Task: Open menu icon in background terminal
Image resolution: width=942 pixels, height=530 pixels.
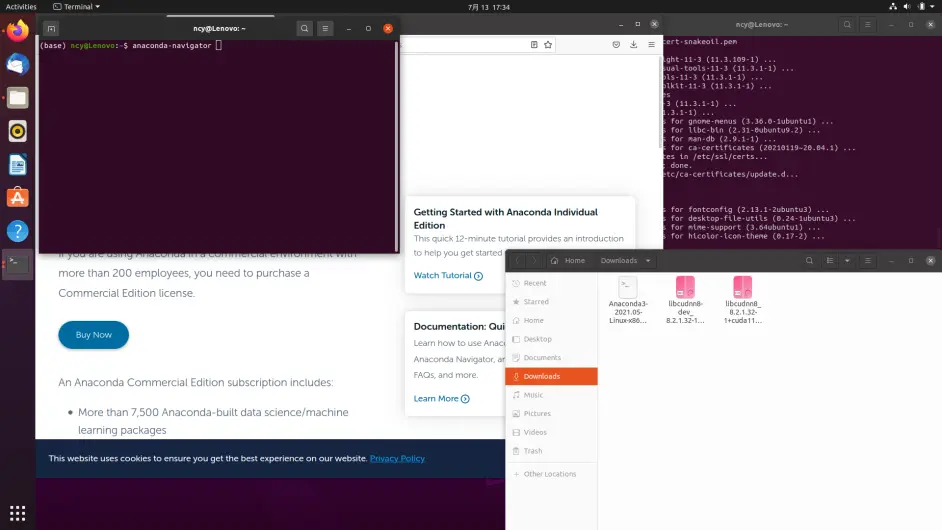Action: click(868, 25)
